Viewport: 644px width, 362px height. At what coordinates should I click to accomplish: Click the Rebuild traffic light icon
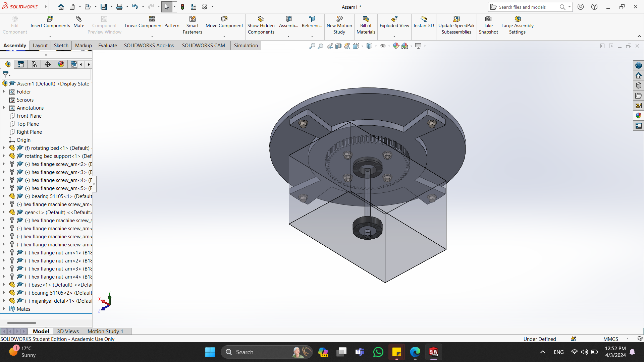point(182,7)
